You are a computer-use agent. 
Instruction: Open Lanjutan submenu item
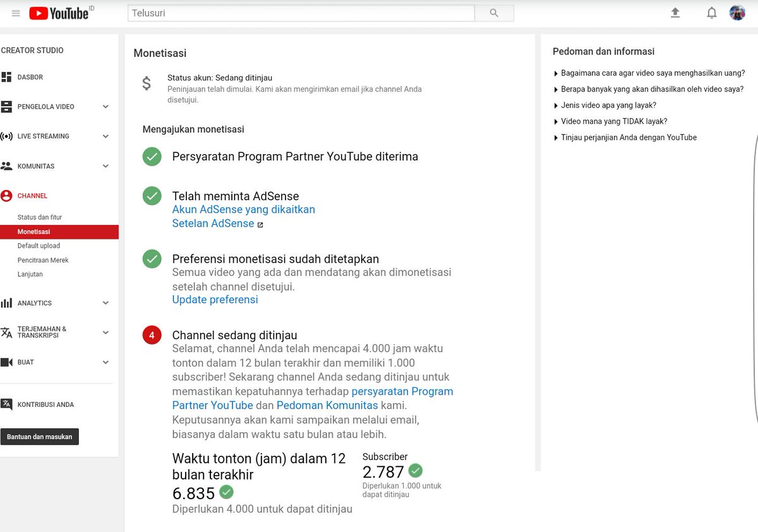tap(30, 274)
